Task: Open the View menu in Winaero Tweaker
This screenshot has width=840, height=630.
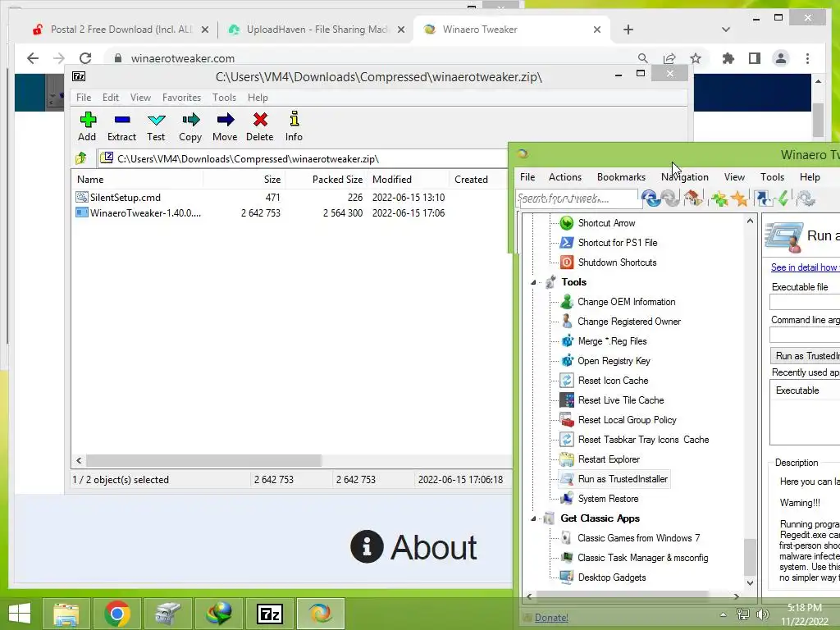Action: pyautogui.click(x=734, y=177)
